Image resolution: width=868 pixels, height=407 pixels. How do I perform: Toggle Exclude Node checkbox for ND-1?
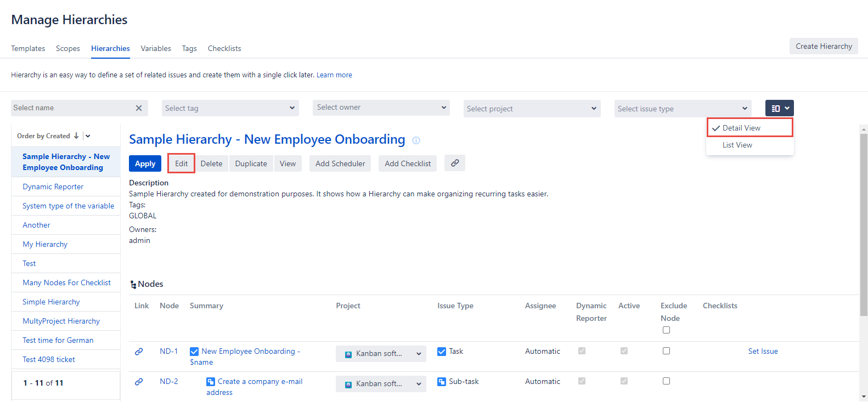tap(666, 351)
